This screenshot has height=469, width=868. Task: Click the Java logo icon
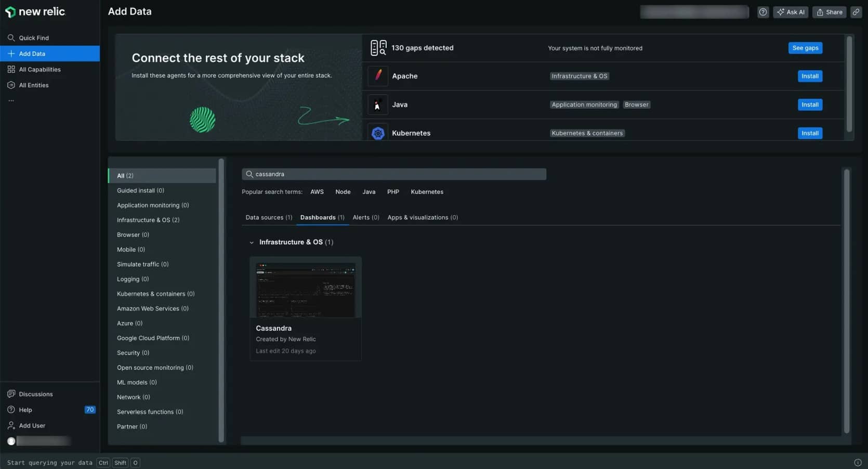pyautogui.click(x=378, y=105)
